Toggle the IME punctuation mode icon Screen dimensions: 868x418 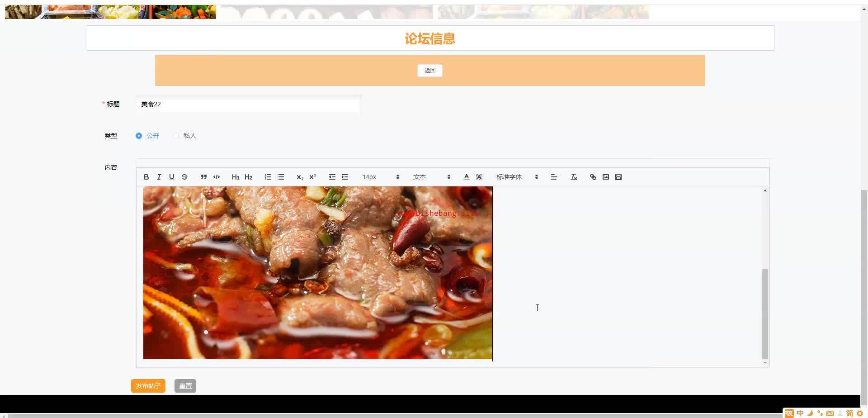coord(820,413)
